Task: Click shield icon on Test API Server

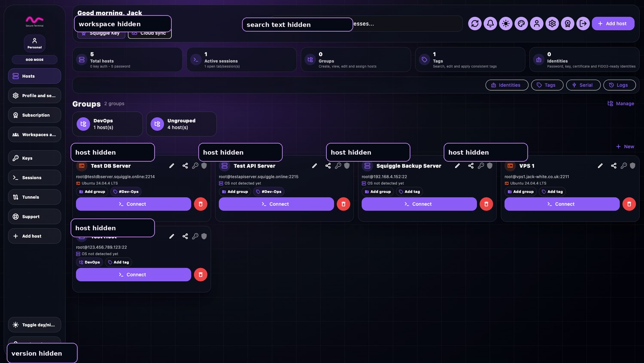Action: (347, 166)
